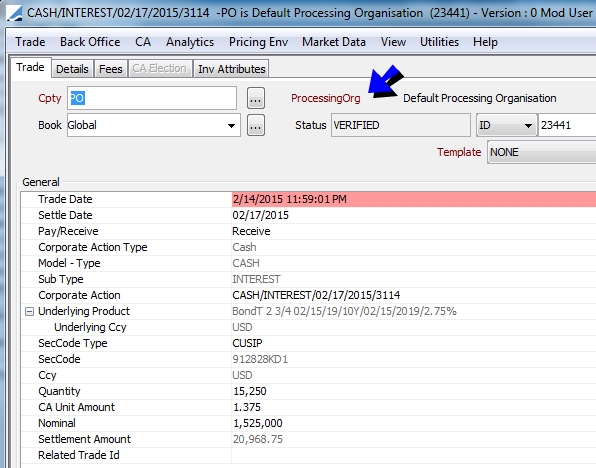Open the Analytics menu
This screenshot has height=468, width=596.
point(190,42)
